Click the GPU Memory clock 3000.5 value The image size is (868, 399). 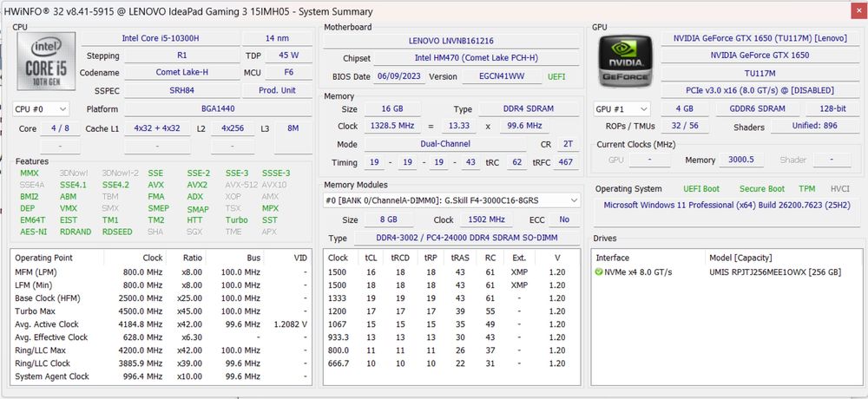click(x=742, y=160)
